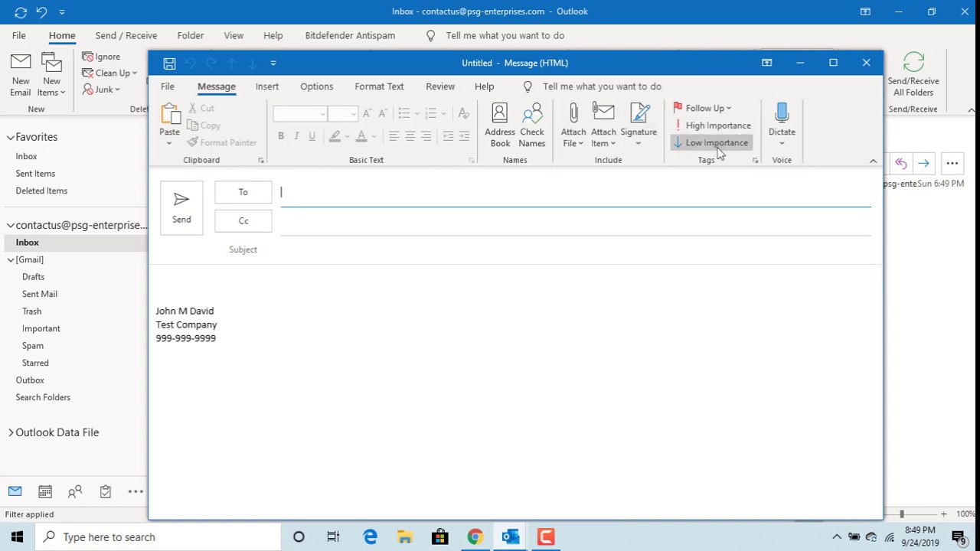The width and height of the screenshot is (980, 551).
Task: Switch to the Insert tab
Action: click(267, 86)
